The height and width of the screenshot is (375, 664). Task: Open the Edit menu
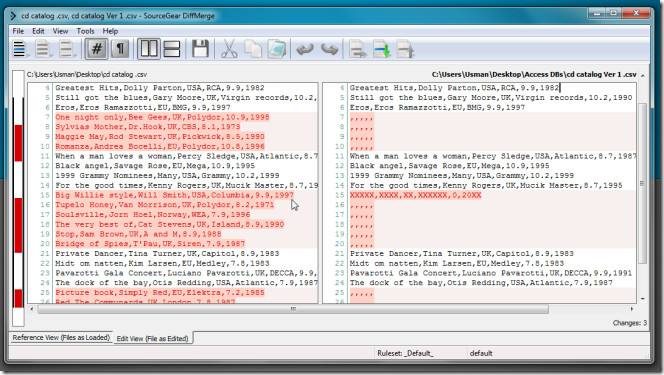(38, 31)
